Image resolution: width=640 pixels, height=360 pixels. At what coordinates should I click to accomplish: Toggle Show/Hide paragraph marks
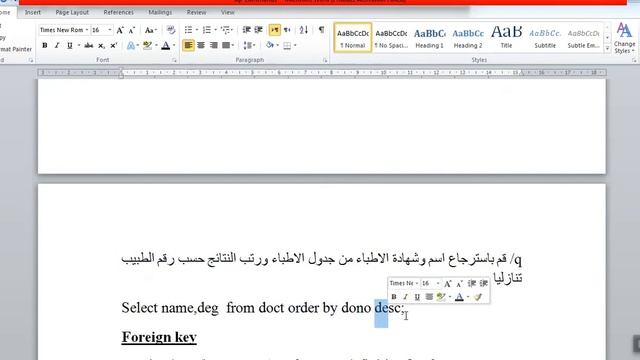point(322,30)
